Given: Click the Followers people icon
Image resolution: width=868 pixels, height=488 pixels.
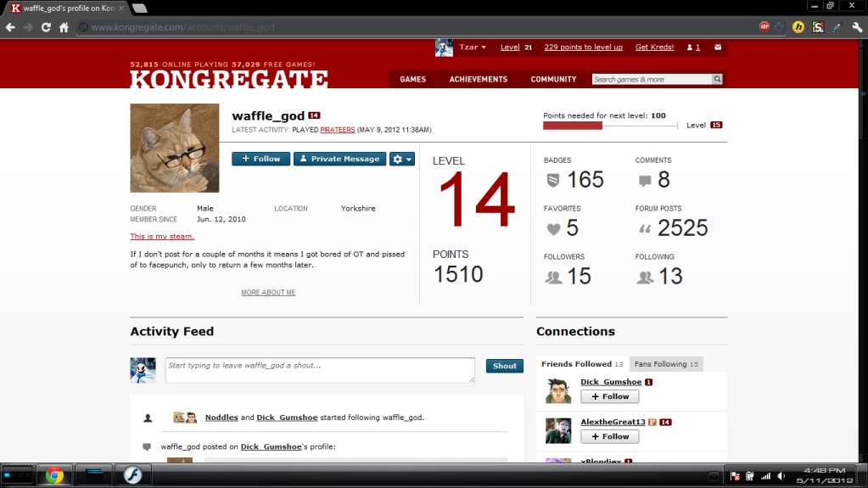Looking at the screenshot, I should click(x=553, y=277).
